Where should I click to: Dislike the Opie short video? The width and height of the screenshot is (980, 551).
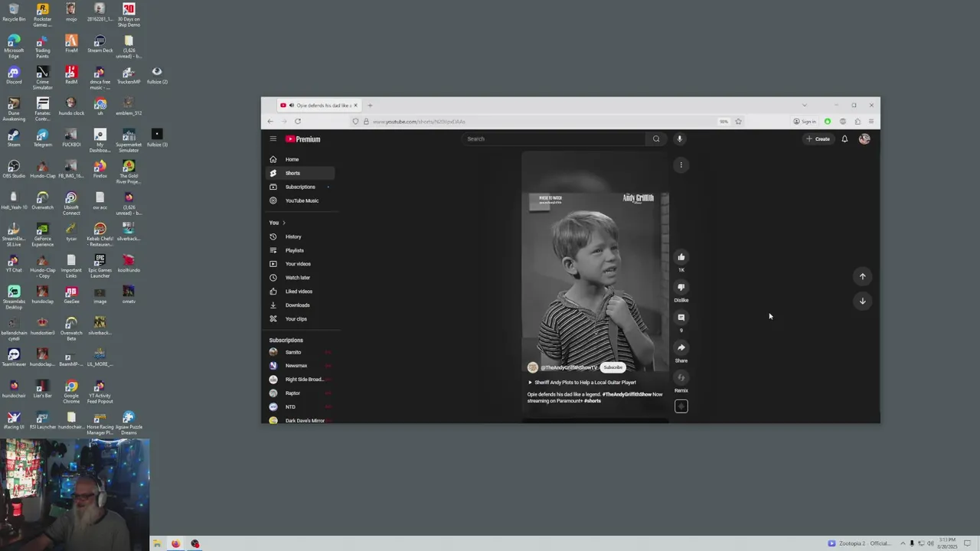click(681, 287)
